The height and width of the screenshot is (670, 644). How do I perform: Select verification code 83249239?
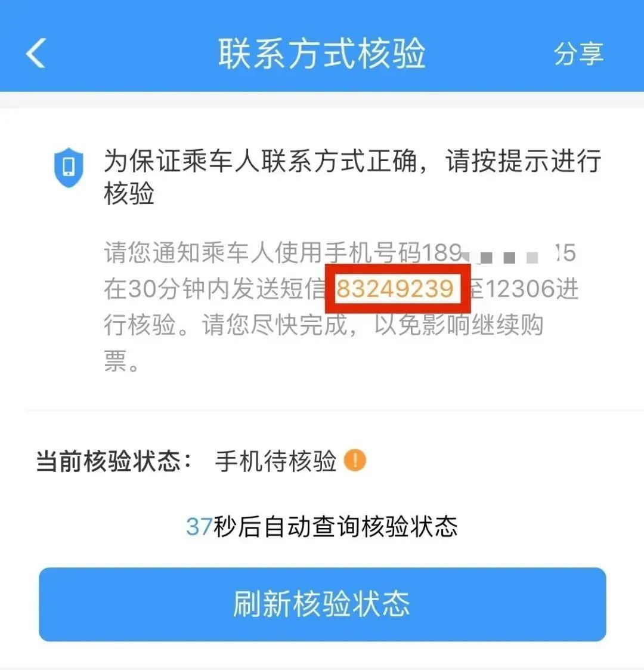(395, 289)
